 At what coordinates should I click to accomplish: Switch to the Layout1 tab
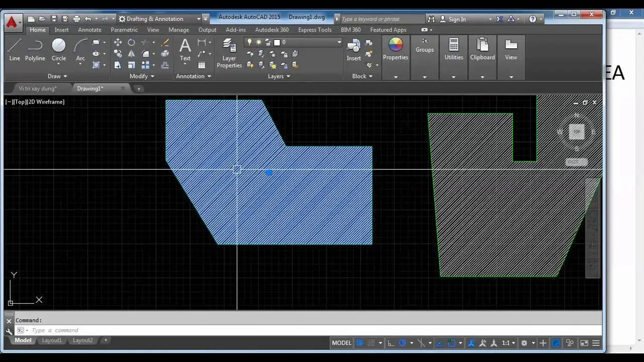click(51, 340)
